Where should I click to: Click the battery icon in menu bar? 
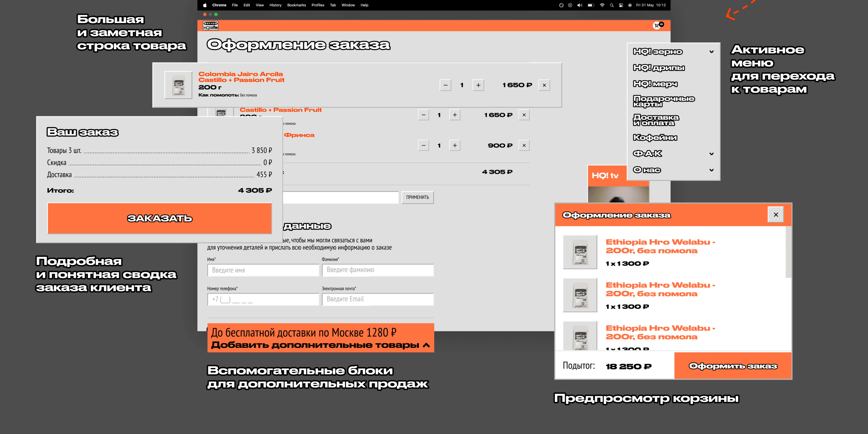pos(591,5)
